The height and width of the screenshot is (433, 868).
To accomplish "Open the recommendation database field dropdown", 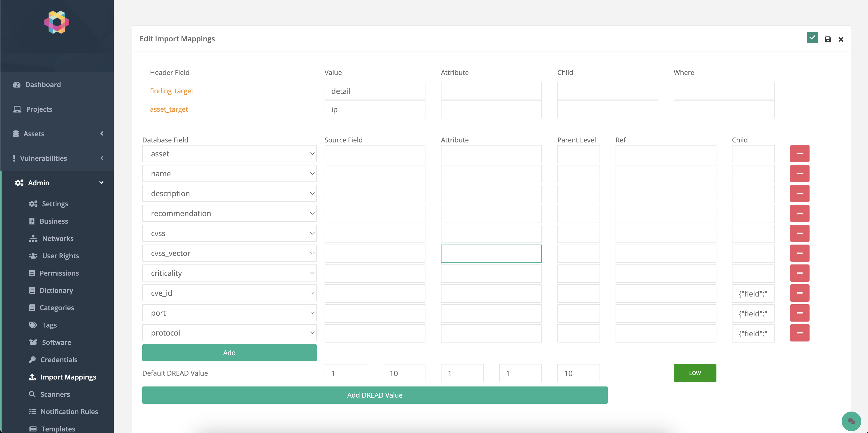I will point(229,214).
